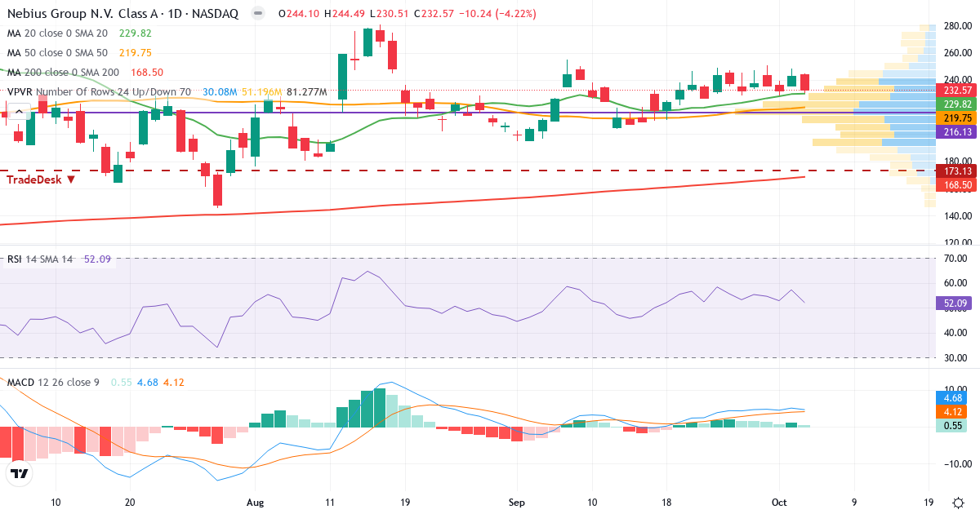The width and height of the screenshot is (980, 514).
Task: Click the TradeDesk label on the chart
Action: 35,179
